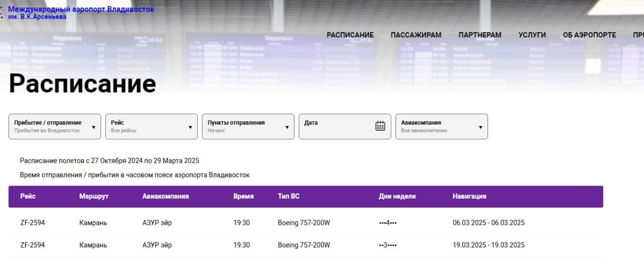Sort by the Рейс column header
This screenshot has height=264, width=644.
click(28, 196)
